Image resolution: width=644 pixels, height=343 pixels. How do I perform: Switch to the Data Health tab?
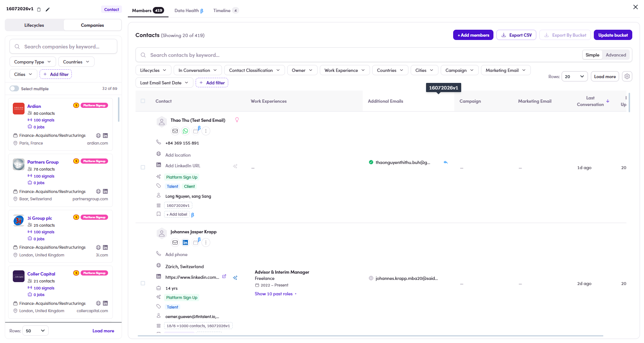(189, 10)
